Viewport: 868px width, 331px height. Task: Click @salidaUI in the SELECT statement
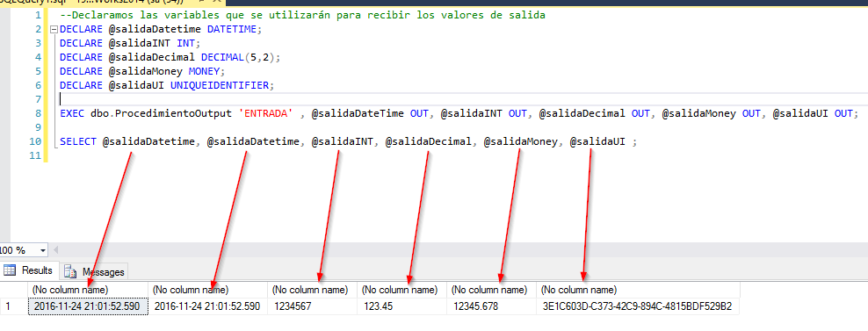point(597,142)
